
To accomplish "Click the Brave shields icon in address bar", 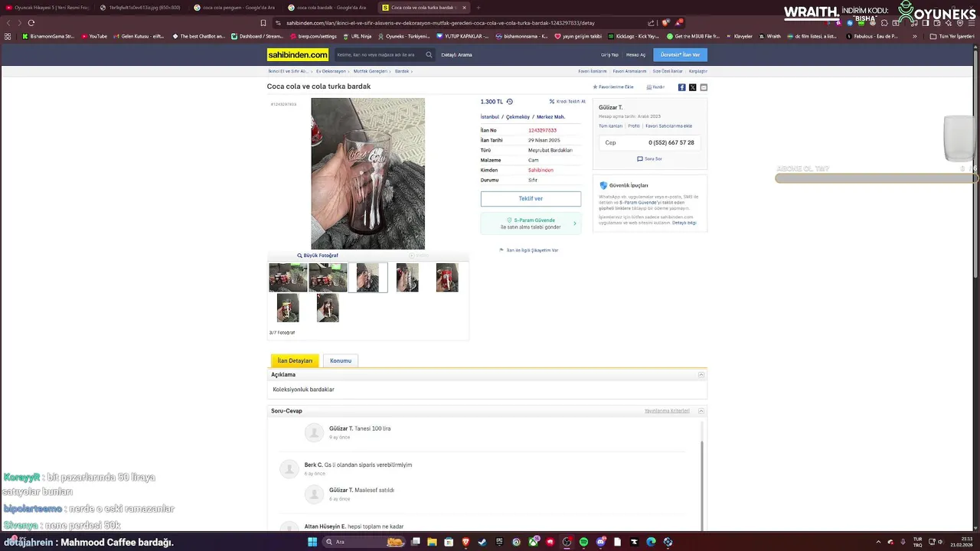I will 666,23.
